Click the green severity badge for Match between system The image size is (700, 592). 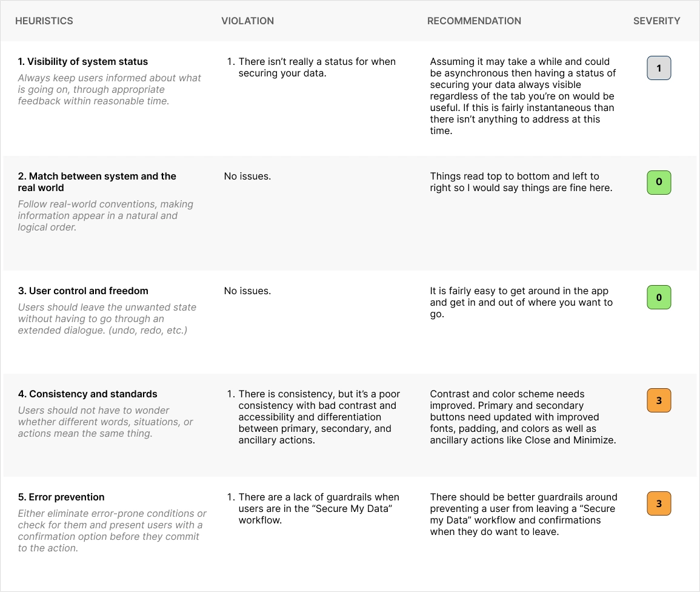coord(659,182)
